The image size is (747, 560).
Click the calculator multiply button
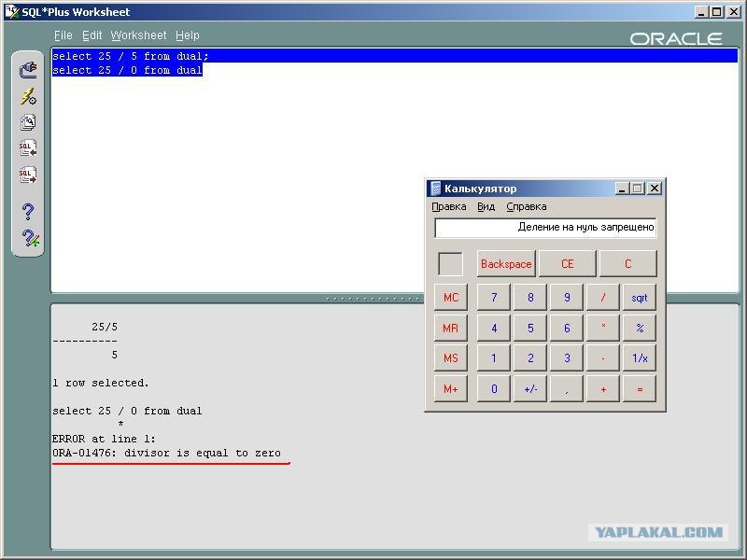[x=603, y=329]
